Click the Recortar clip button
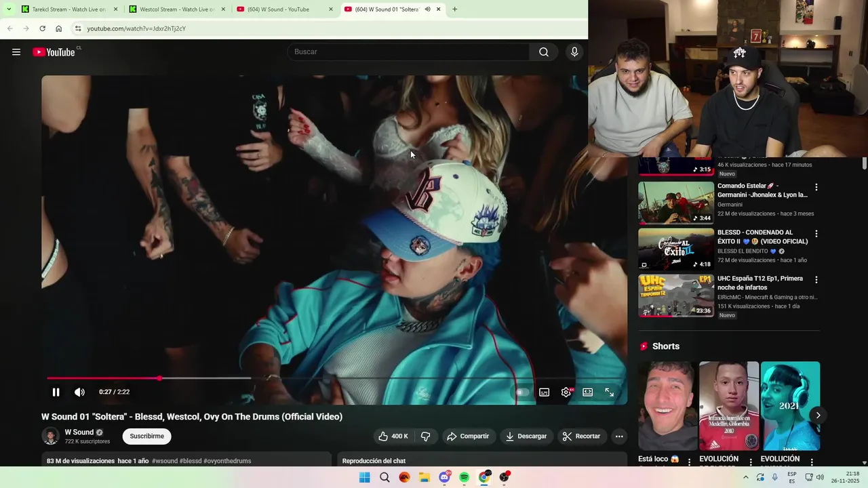868x488 pixels. click(582, 436)
